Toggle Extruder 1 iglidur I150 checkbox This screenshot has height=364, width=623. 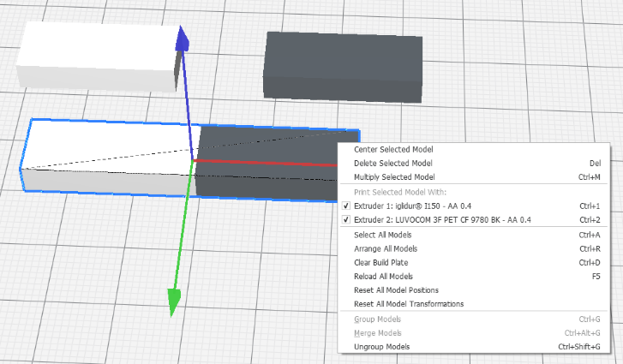click(346, 206)
